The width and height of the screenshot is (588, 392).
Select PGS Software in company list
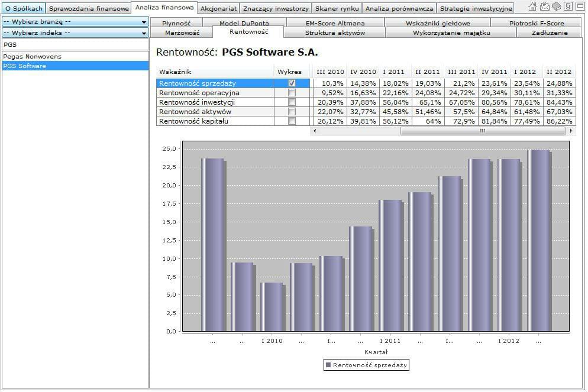tap(75, 66)
